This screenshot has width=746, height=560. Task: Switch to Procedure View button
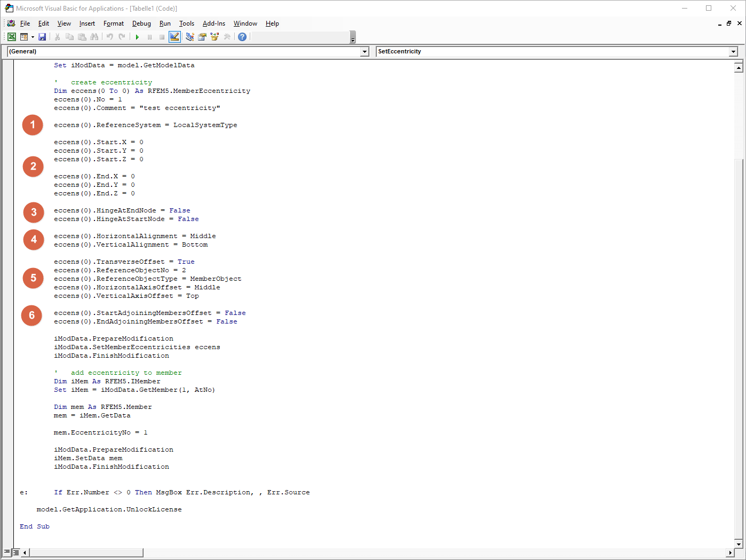7,552
